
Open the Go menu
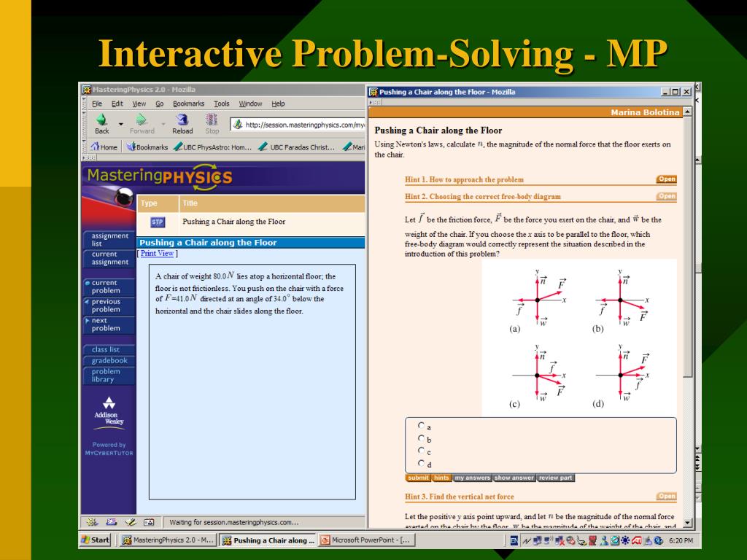(160, 104)
